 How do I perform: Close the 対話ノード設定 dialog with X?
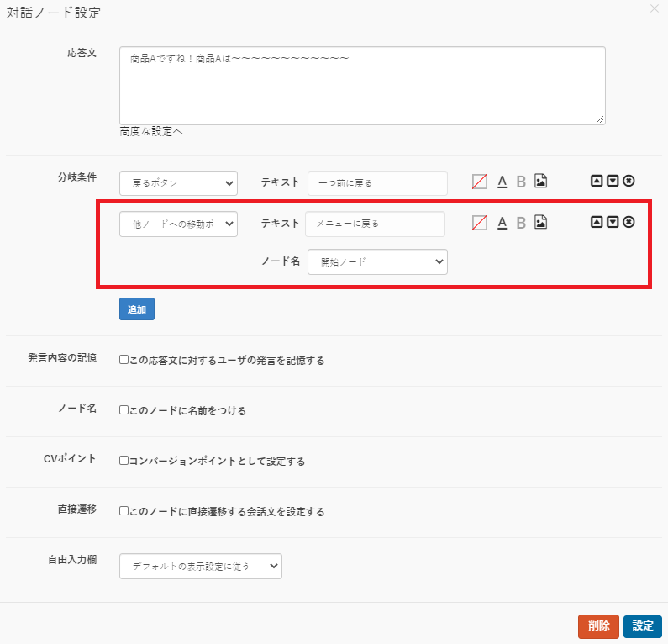coord(655,8)
